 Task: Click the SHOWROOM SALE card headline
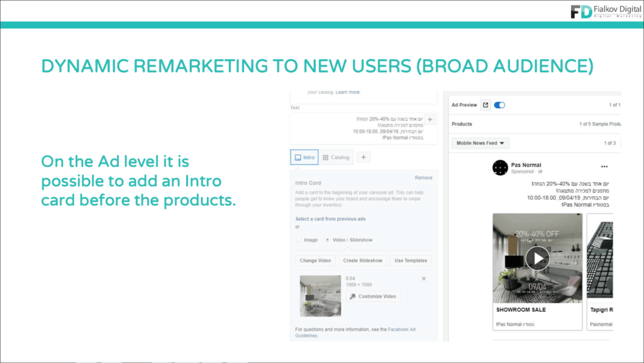(x=521, y=310)
